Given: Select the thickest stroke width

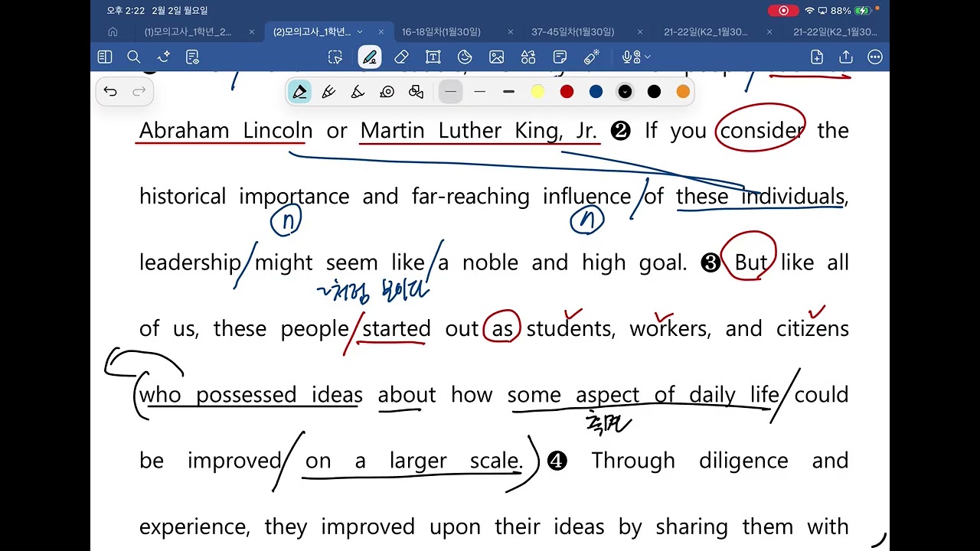Looking at the screenshot, I should click(x=508, y=92).
